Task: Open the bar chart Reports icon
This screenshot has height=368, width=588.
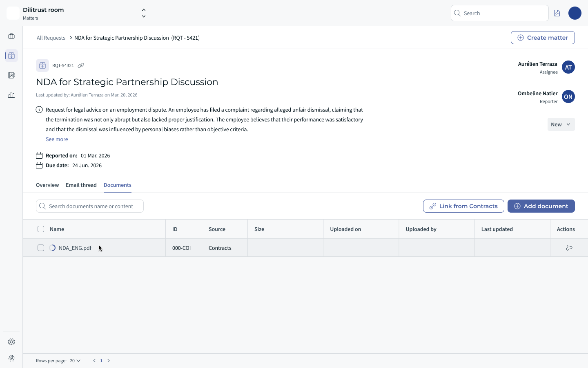Action: pyautogui.click(x=11, y=95)
